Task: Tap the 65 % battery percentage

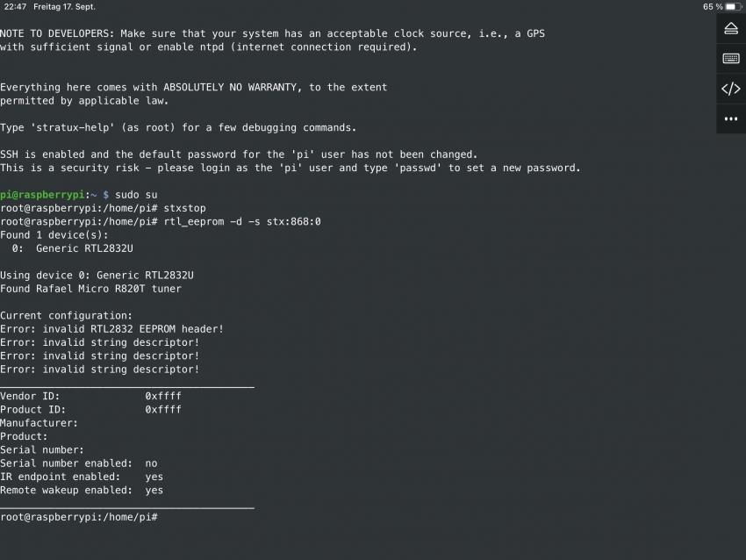Action: [713, 7]
